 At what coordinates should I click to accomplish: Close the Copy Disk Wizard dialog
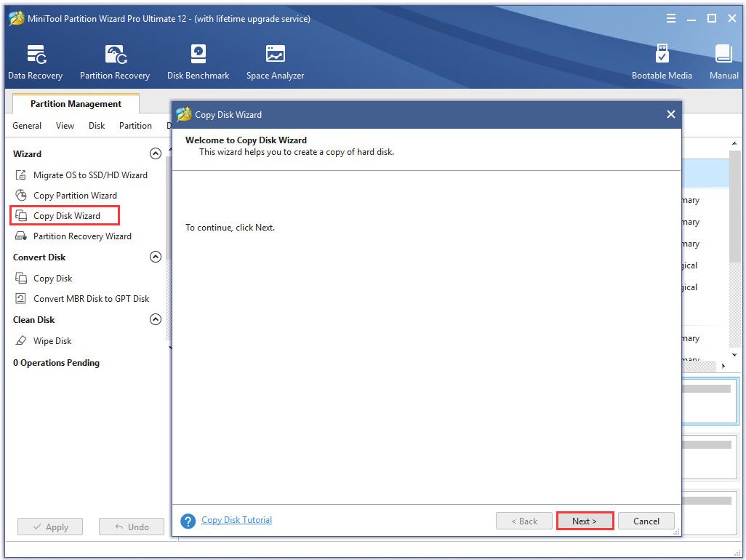coord(671,114)
